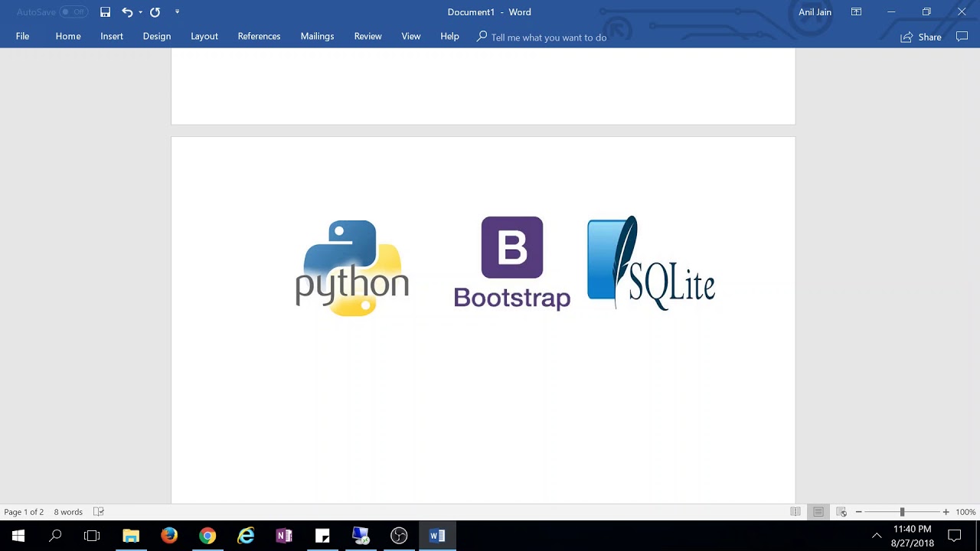The image size is (980, 551).
Task: Switch to the Home ribbon tab
Action: coord(68,37)
